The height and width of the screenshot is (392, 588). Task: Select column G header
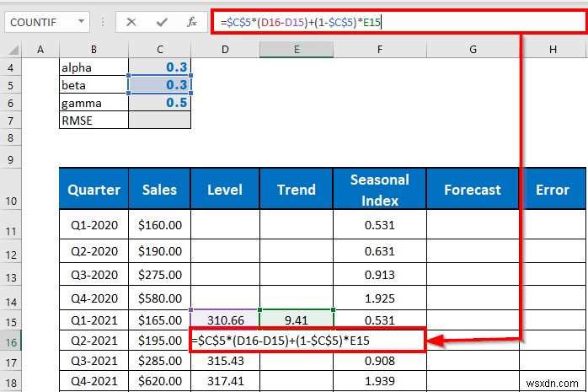[473, 50]
